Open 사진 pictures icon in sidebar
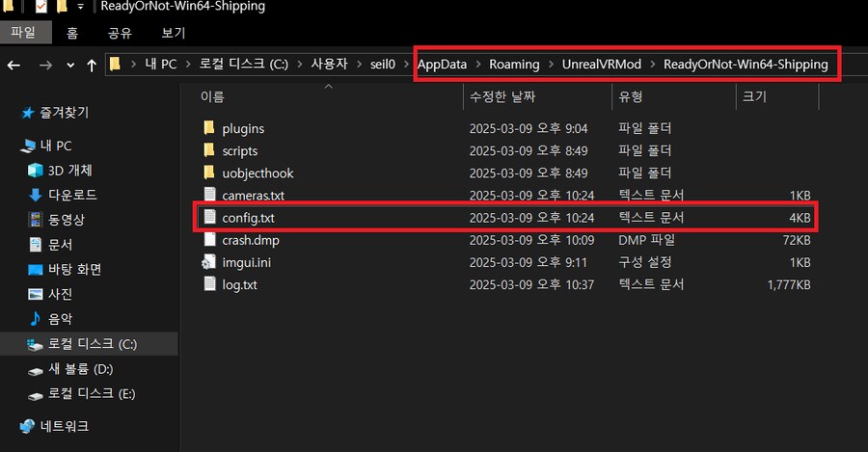868x452 pixels. point(36,294)
